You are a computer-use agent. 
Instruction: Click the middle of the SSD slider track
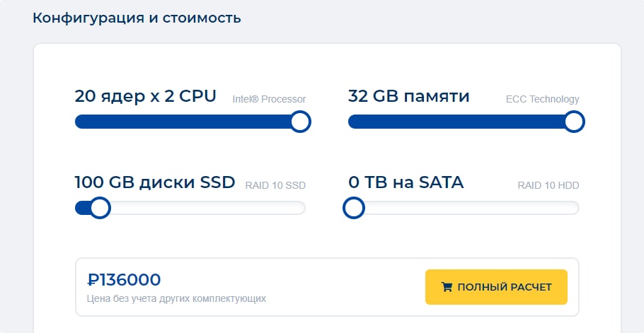(190, 208)
